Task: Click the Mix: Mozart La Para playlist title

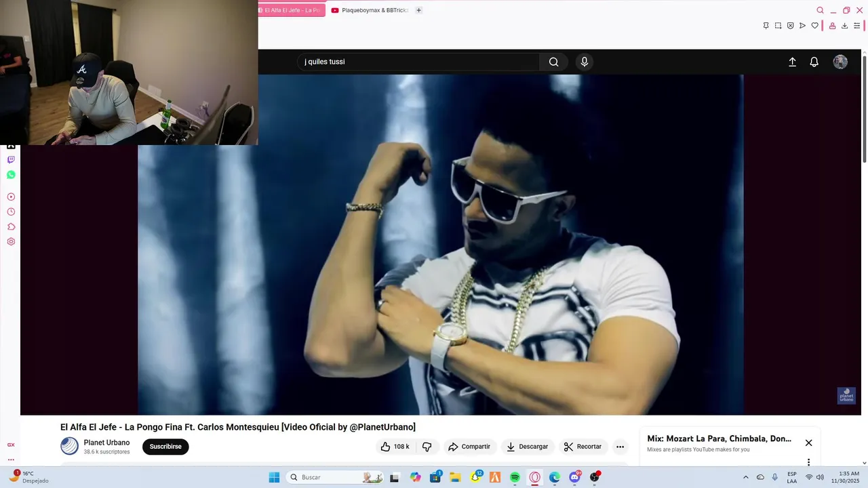Action: pyautogui.click(x=719, y=439)
